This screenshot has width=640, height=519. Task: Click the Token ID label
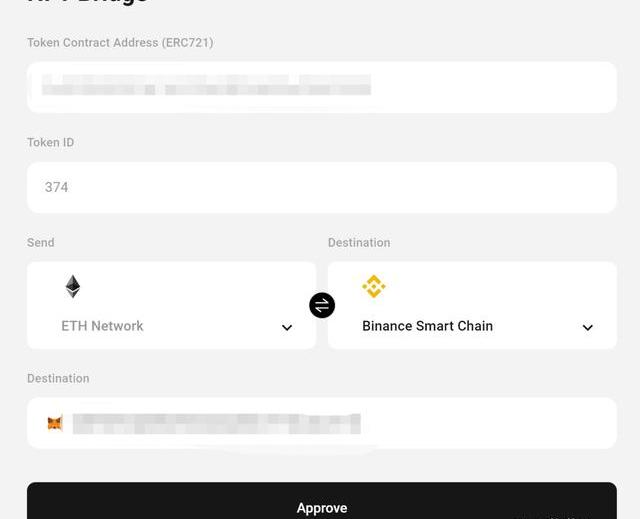(x=51, y=143)
